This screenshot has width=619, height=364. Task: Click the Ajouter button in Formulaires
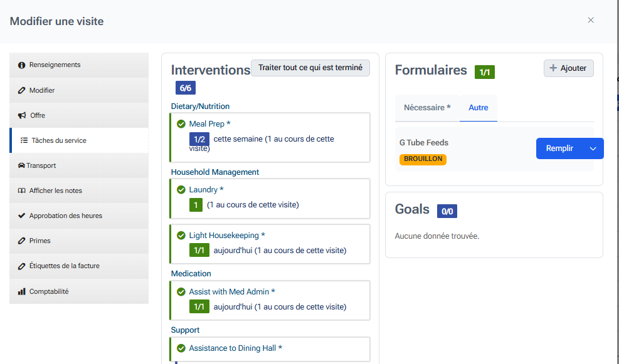(568, 68)
